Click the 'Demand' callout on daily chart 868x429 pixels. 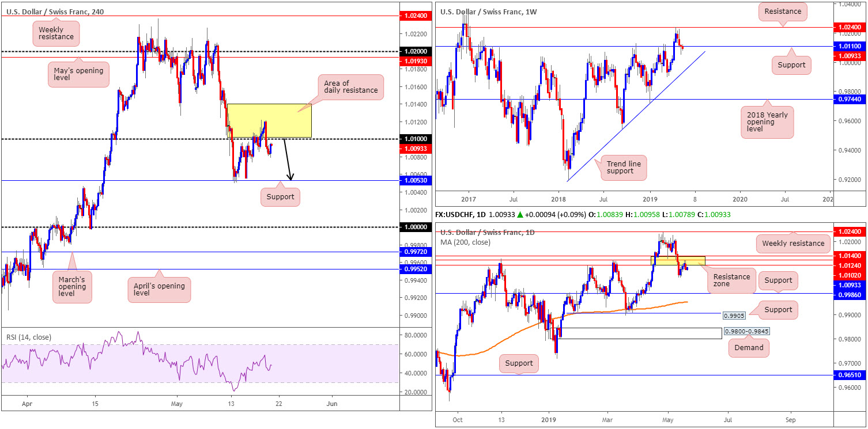pos(749,347)
